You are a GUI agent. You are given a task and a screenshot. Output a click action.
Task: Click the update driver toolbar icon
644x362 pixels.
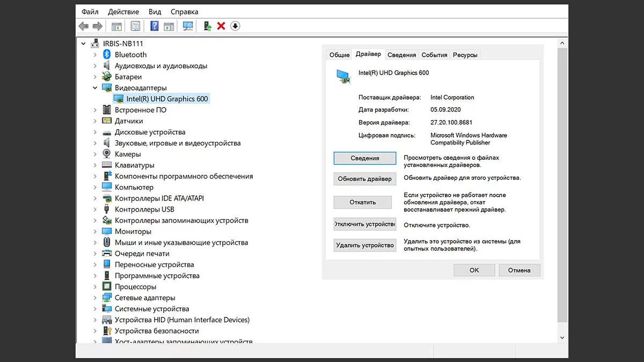[207, 26]
